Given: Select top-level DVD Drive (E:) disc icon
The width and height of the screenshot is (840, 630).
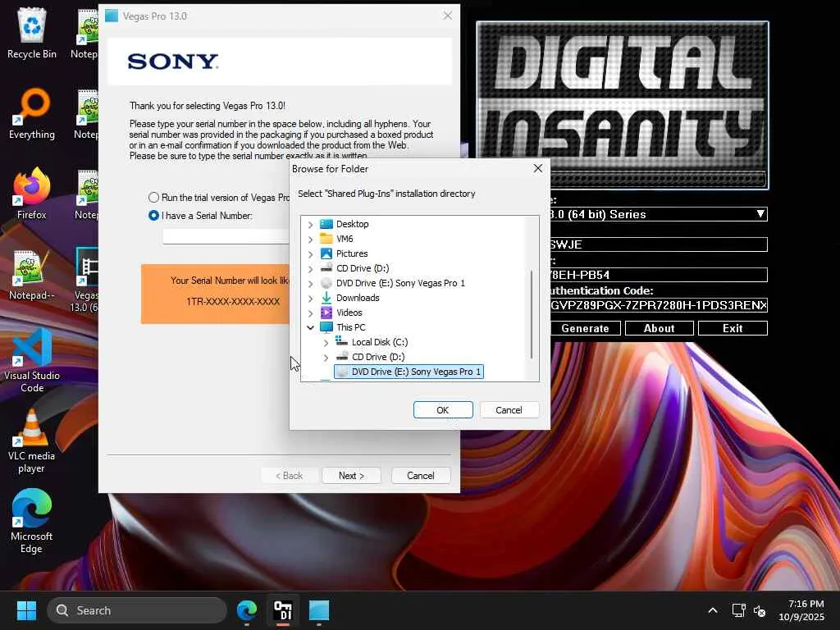Looking at the screenshot, I should [x=326, y=283].
